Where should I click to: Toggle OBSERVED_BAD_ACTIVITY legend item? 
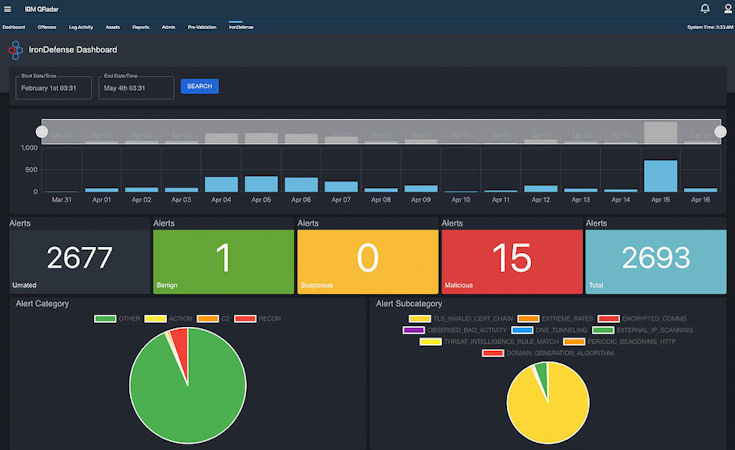[x=455, y=330]
